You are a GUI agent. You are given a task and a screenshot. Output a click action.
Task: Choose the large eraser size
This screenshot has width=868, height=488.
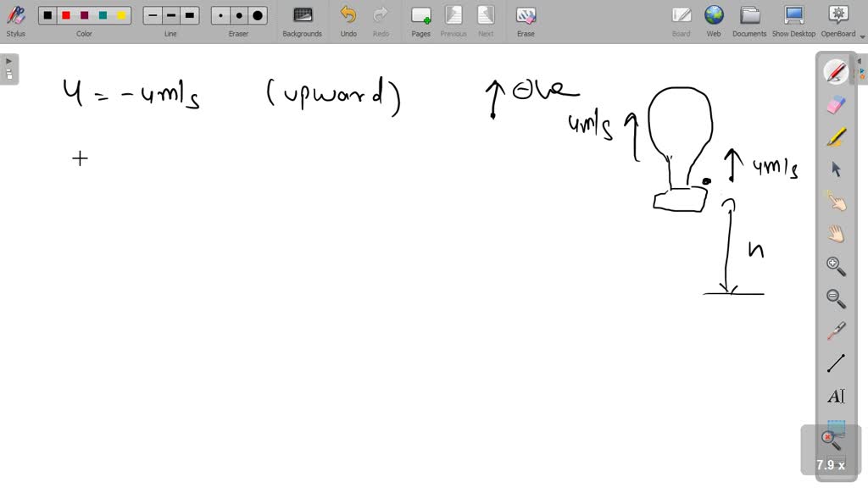(x=258, y=15)
